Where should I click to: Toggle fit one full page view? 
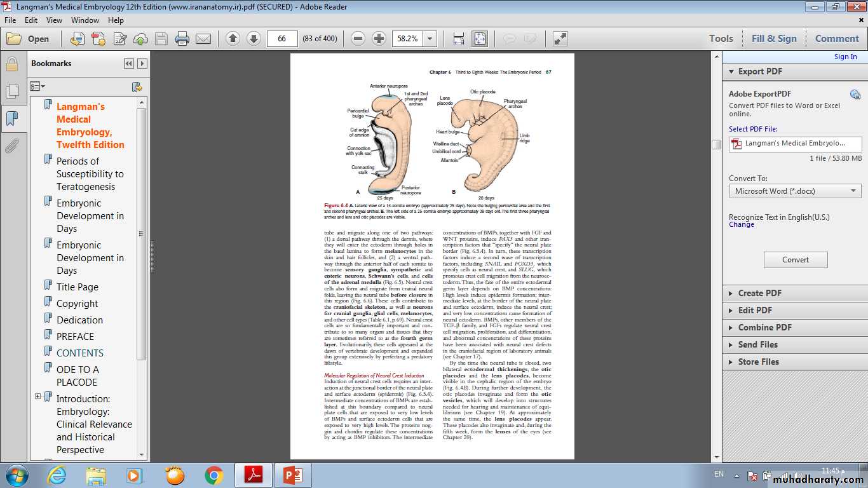(x=479, y=39)
